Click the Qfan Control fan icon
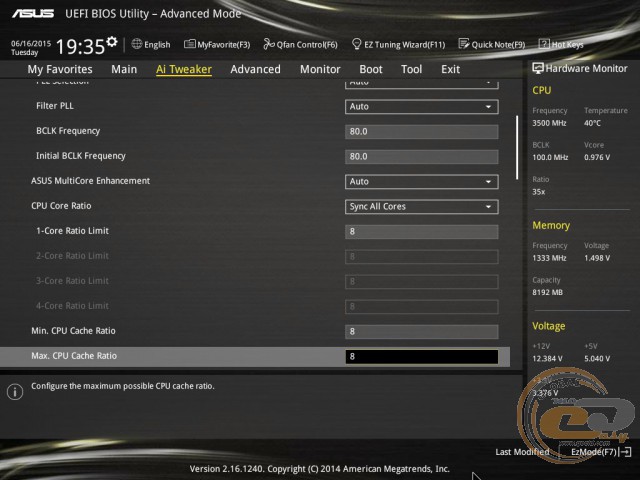 (269, 44)
